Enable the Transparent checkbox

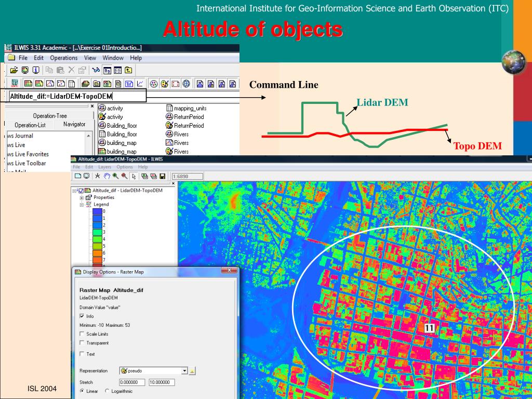(82, 343)
